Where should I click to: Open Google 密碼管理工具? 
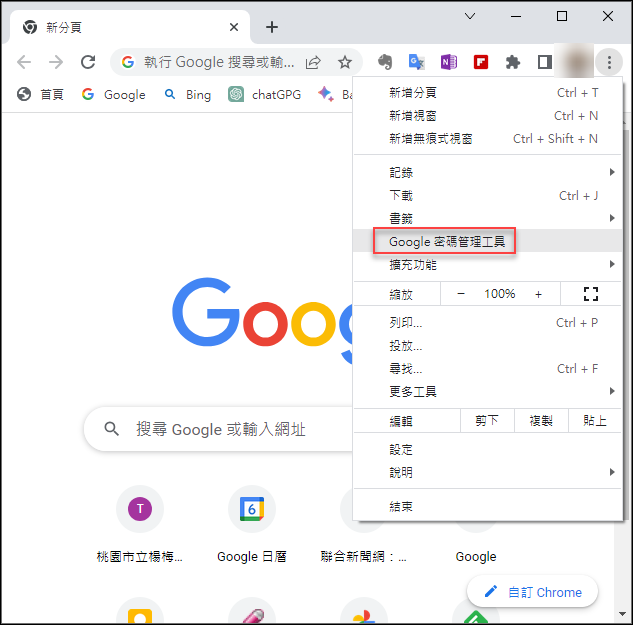coord(488,241)
